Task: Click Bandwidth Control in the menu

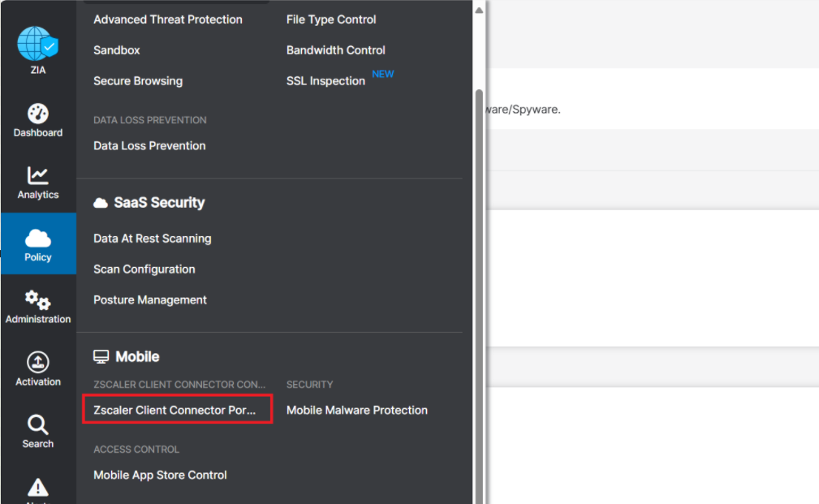Action: click(335, 50)
